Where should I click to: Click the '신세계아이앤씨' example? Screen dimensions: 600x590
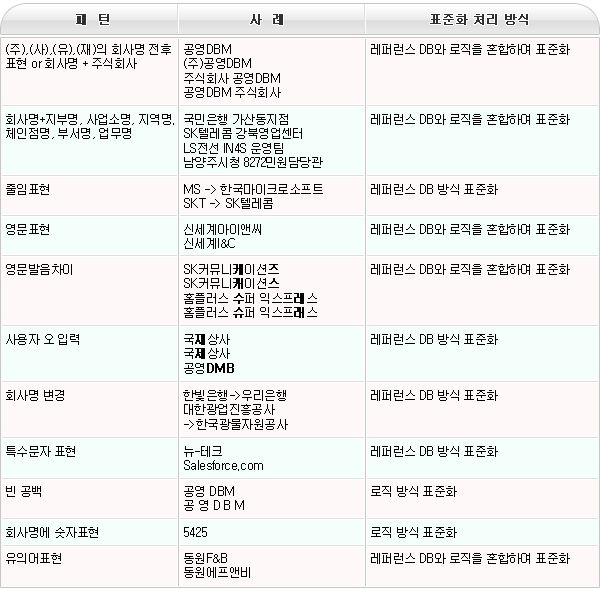pyautogui.click(x=222, y=230)
